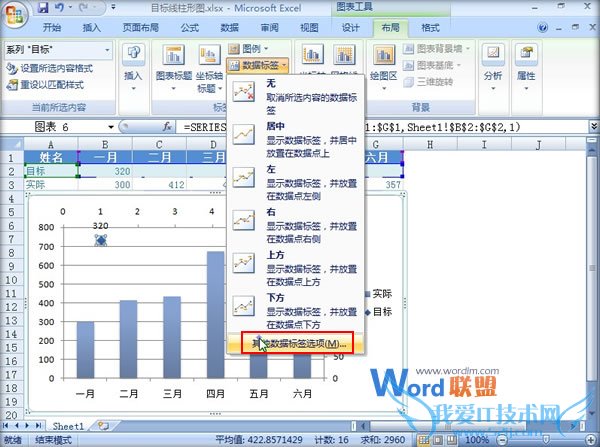Save the workbook with the floppy icon

tap(43, 8)
